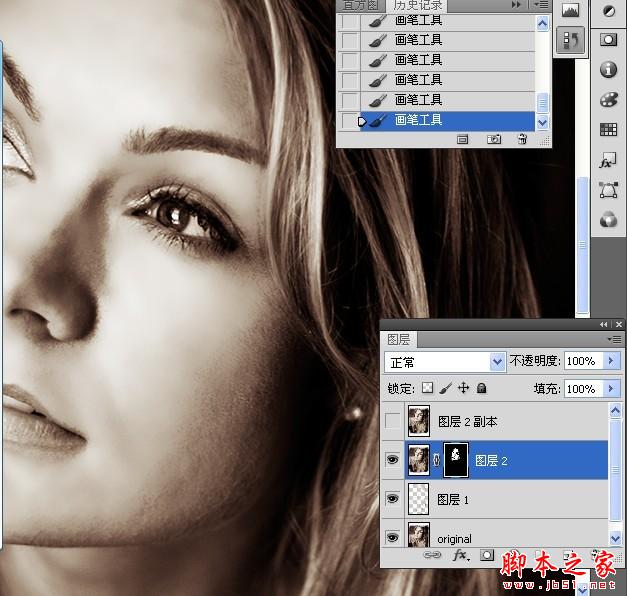Click the History panel icon in the dock
Image resolution: width=627 pixels, height=596 pixels.
click(571, 40)
